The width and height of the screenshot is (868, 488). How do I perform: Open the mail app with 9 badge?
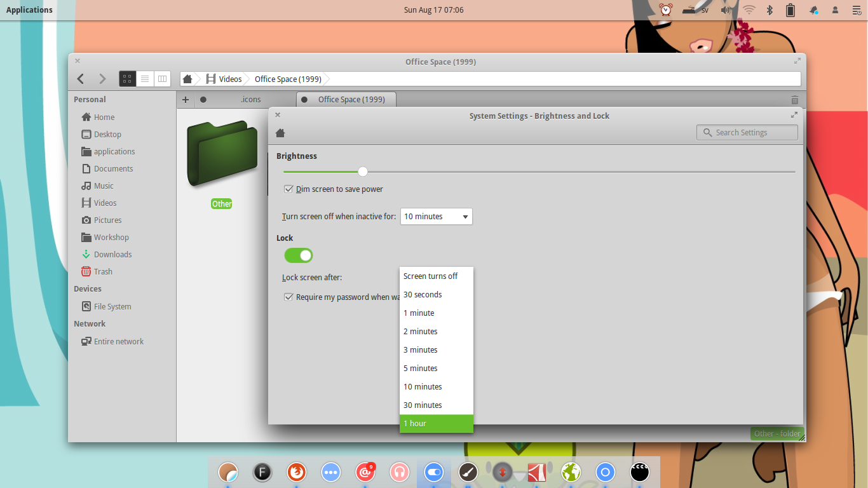365,472
